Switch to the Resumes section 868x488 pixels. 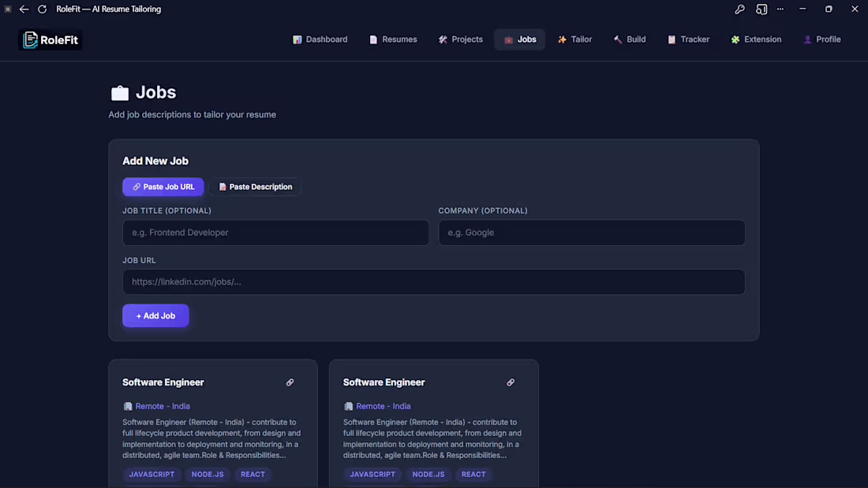pyautogui.click(x=393, y=39)
